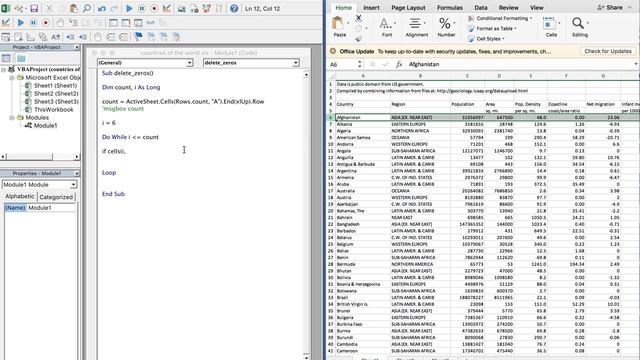Screen dimensions: 640x360
Task: Click the Cut scissors icon in Excel ribbon
Action: pyautogui.click(x=358, y=18)
